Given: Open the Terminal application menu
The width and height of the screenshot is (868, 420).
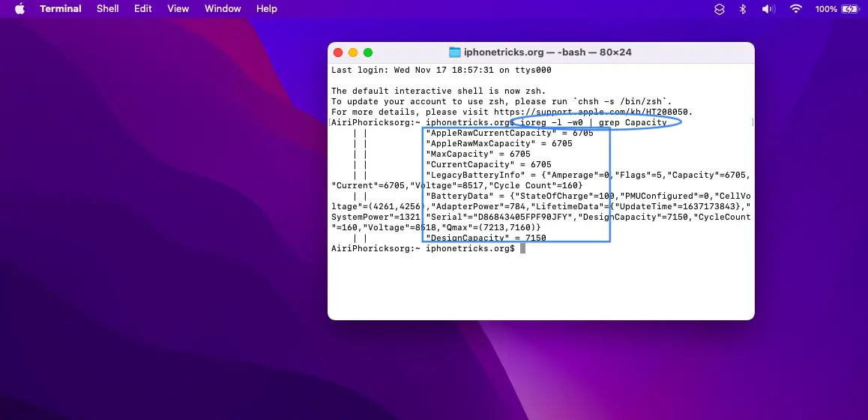Looking at the screenshot, I should (x=60, y=9).
